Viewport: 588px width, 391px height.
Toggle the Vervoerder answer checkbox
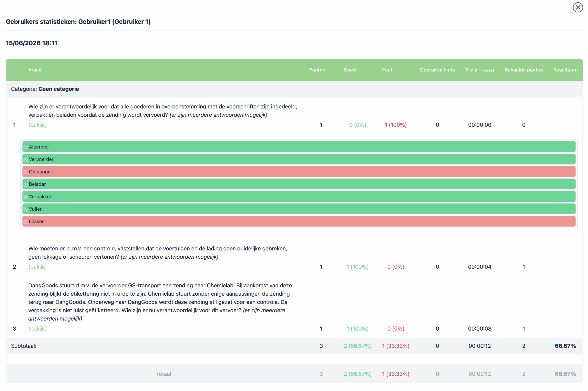[25, 160]
